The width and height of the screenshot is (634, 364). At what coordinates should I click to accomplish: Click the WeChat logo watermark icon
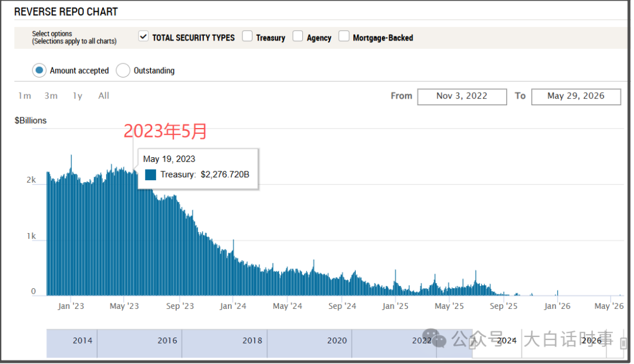436,339
